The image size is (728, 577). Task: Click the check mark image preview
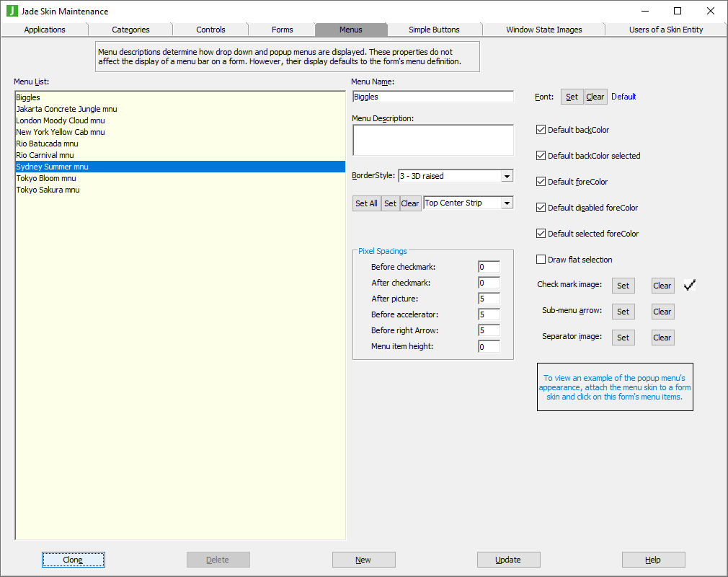pos(690,286)
